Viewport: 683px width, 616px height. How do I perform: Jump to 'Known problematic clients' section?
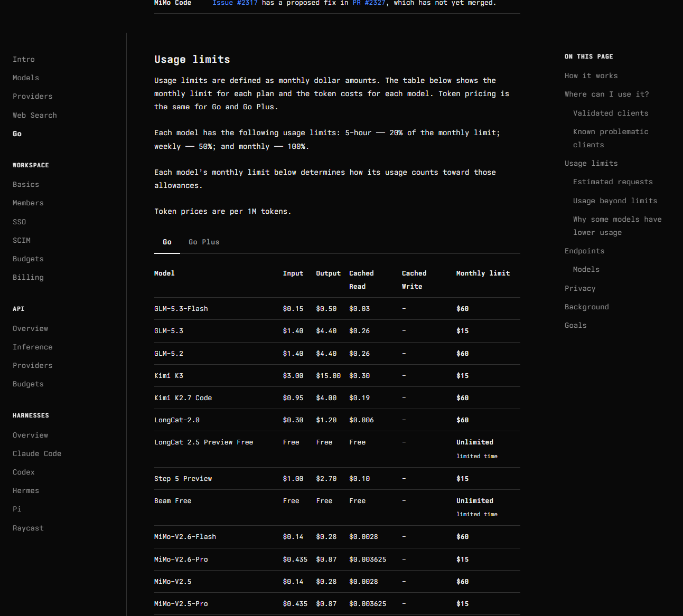point(611,138)
